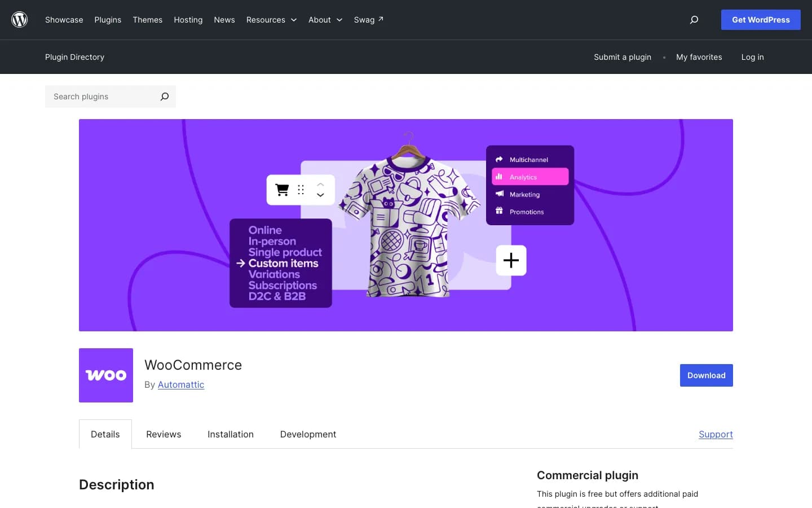812x508 pixels.
Task: Open My favorites
Action: (x=699, y=57)
